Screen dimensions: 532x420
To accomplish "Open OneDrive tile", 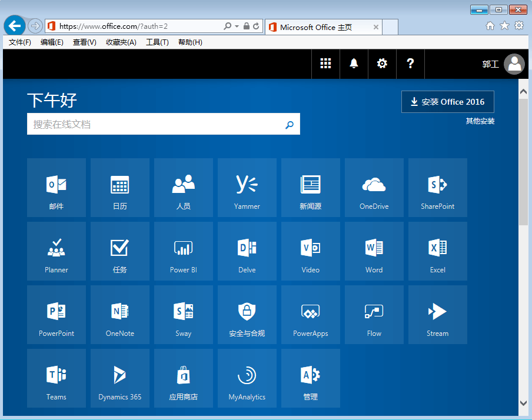I will pos(374,188).
